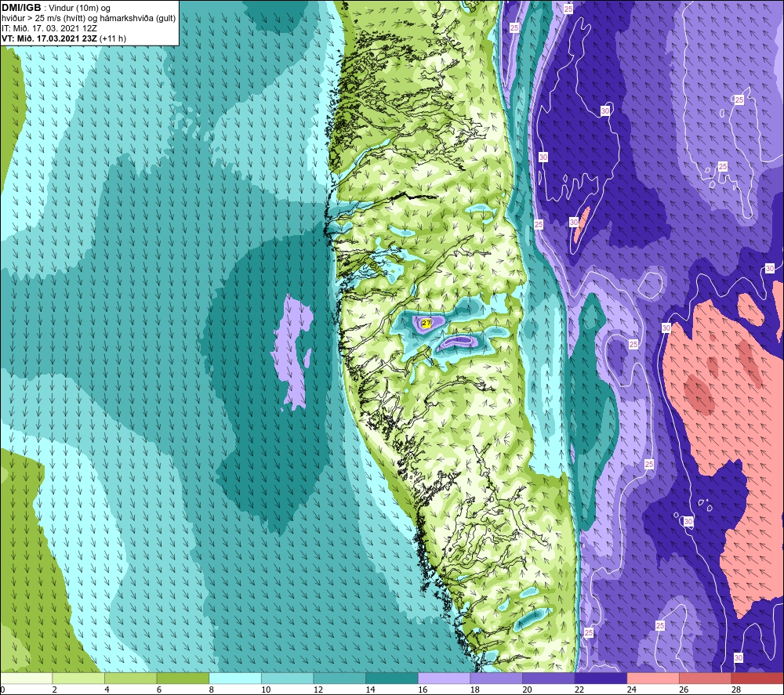Select legend scale value 20
The height and width of the screenshot is (695, 784).
pos(527,690)
